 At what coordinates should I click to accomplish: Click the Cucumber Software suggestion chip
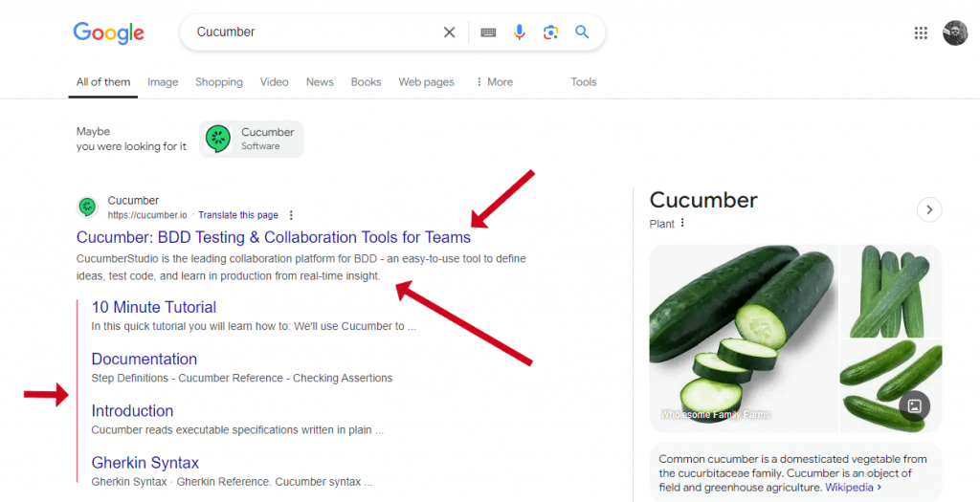pos(252,139)
